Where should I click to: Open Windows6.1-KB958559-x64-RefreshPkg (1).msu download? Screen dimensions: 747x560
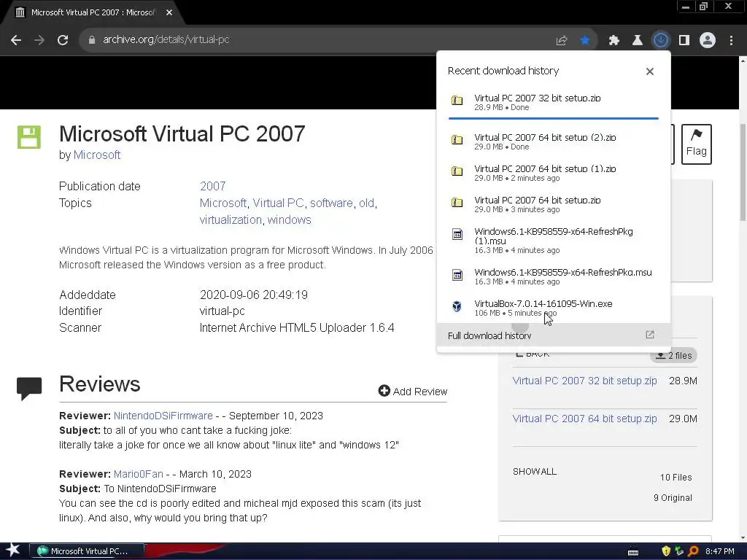pyautogui.click(x=553, y=241)
